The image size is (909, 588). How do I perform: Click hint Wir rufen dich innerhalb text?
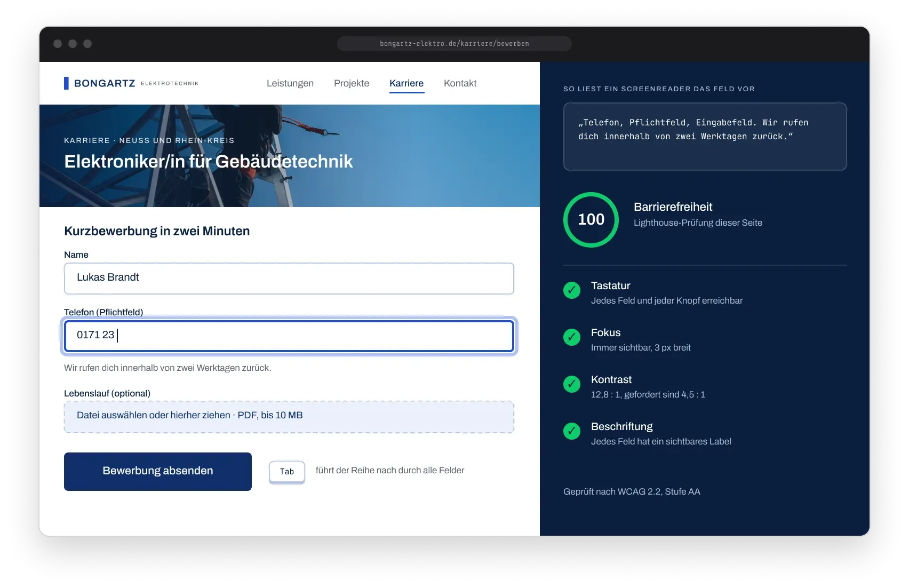[x=168, y=368]
